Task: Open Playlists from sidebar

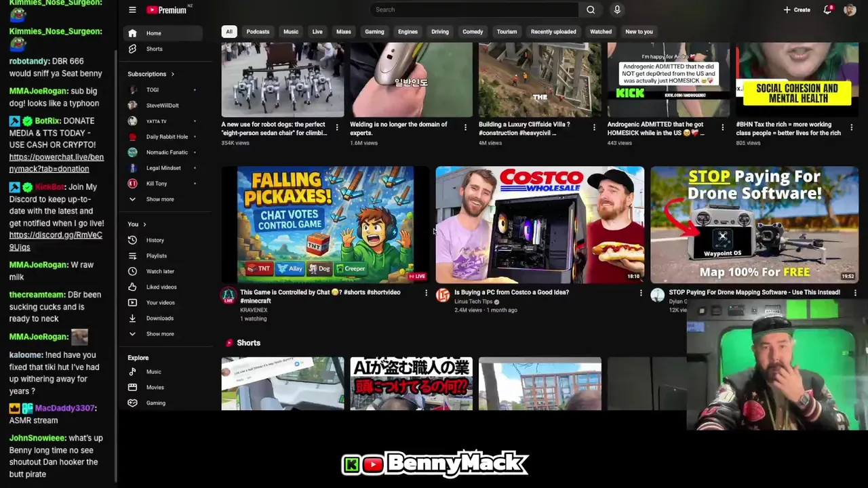Action: (163, 256)
